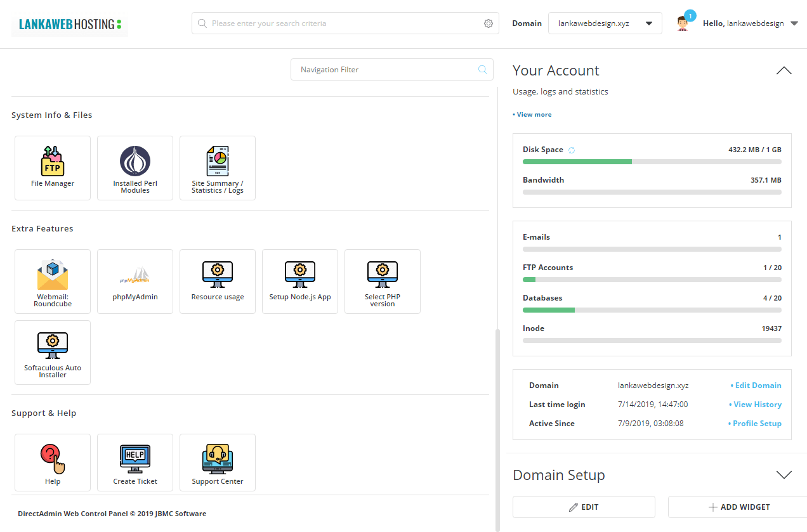Click the search settings gear icon
The height and width of the screenshot is (532, 807).
click(x=489, y=23)
